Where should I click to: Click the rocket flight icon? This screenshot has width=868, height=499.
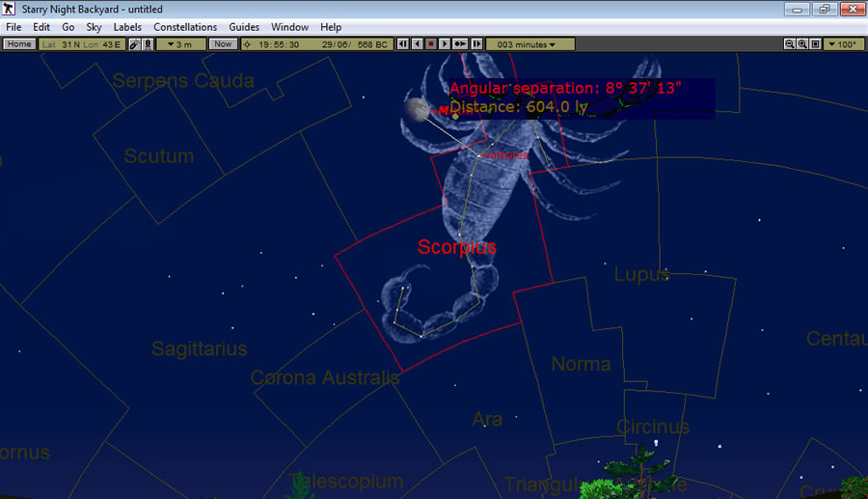point(148,44)
